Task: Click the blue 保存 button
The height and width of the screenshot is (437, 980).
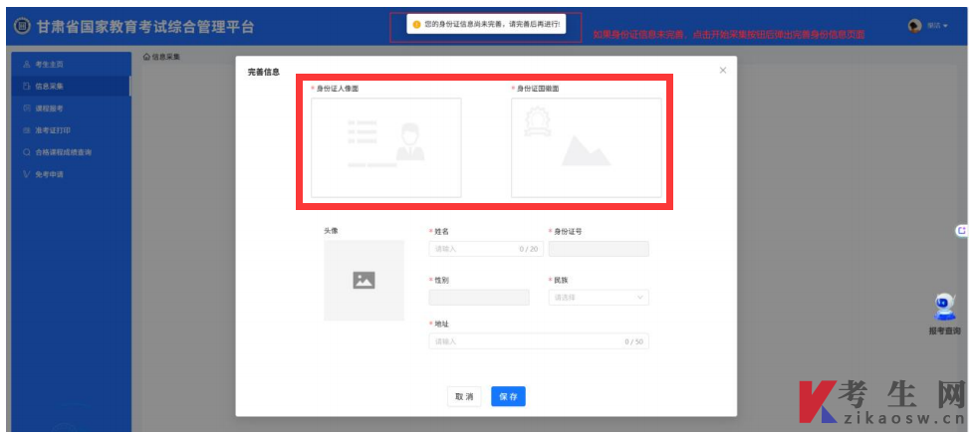Action: click(x=508, y=396)
